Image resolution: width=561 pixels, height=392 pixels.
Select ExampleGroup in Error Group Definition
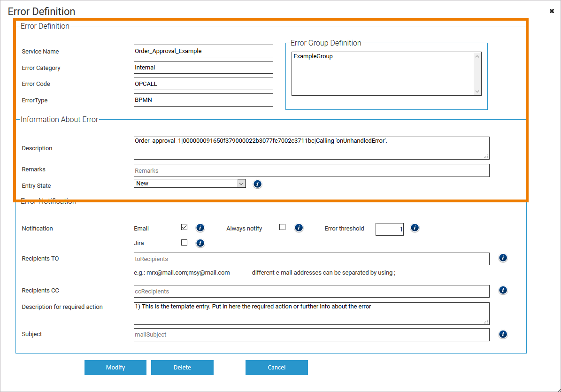tap(313, 56)
